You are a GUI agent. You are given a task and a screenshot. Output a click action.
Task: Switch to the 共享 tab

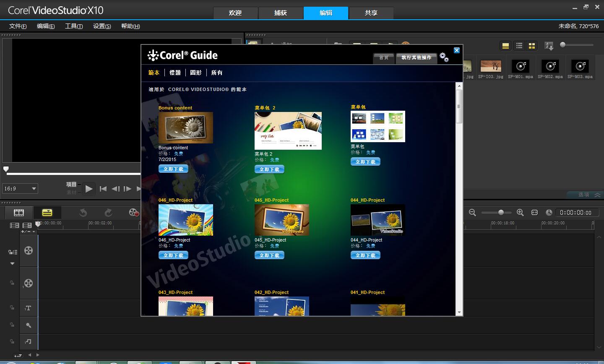coord(371,13)
